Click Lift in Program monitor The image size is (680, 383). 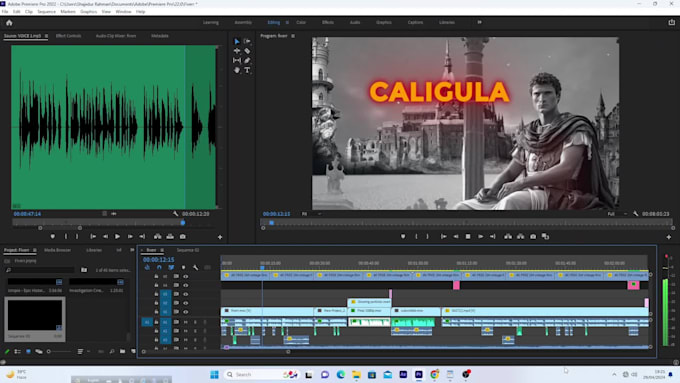(x=508, y=236)
